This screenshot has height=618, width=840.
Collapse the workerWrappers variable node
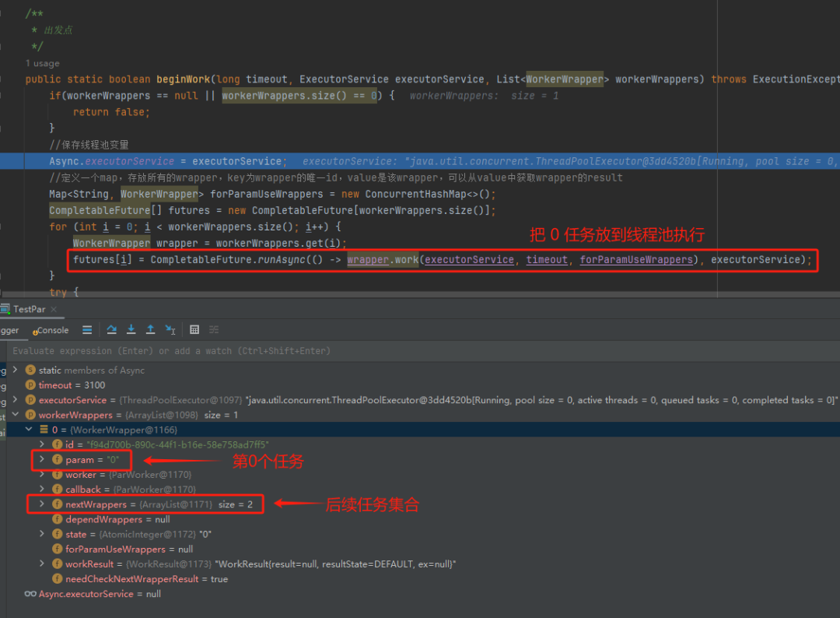pos(15,415)
